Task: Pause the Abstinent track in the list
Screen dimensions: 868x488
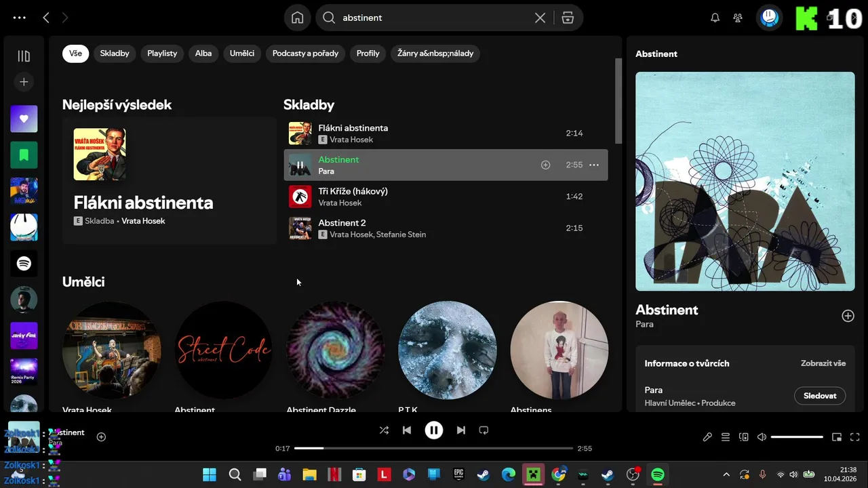Action: click(x=300, y=165)
